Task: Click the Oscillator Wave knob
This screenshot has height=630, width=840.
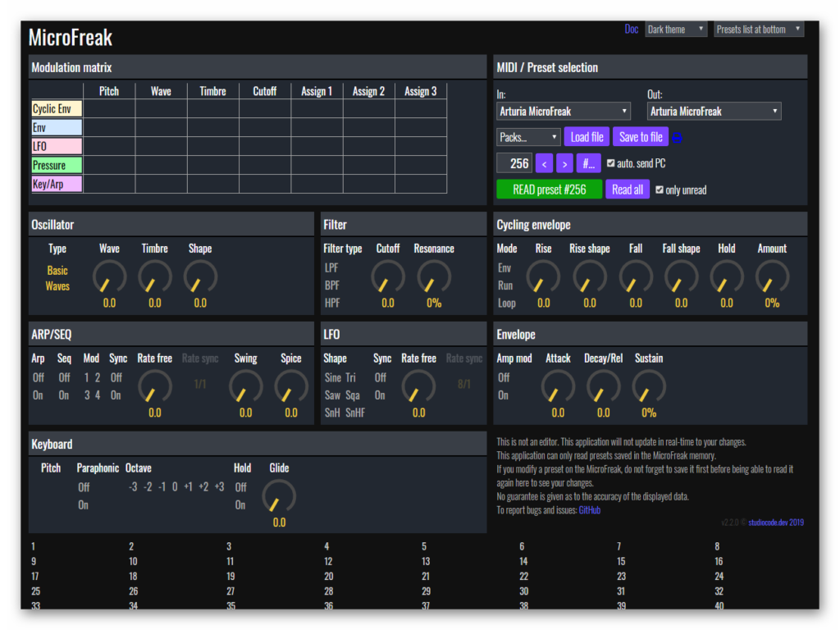Action: 109,277
